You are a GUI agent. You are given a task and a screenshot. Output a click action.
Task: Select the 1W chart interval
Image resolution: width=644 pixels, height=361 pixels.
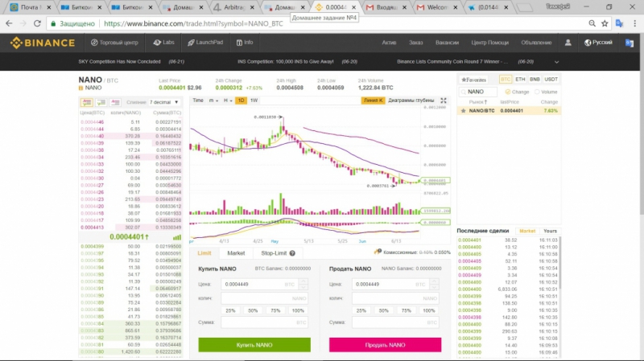254,101
